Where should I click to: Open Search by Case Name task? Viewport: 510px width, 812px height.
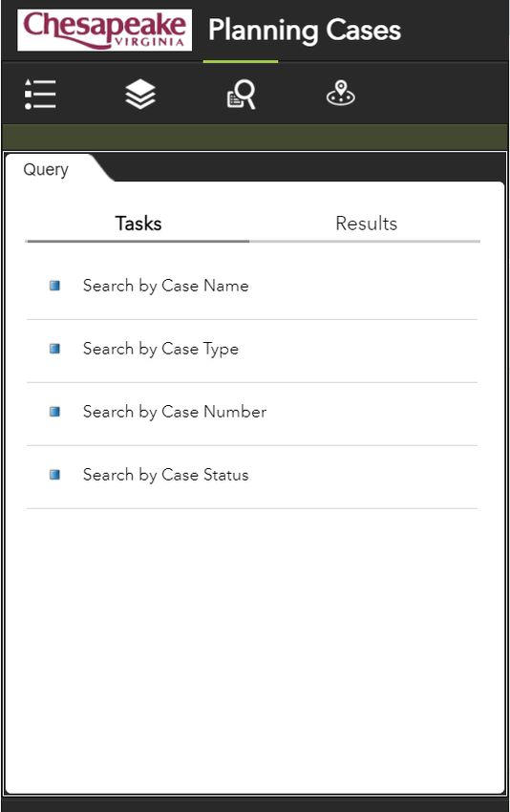(x=251, y=288)
